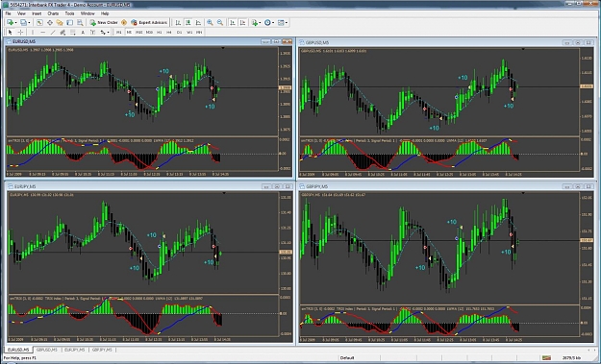Expand the Indicators dropdown arrow
Screen dimensions: 601x364
coord(260,23)
